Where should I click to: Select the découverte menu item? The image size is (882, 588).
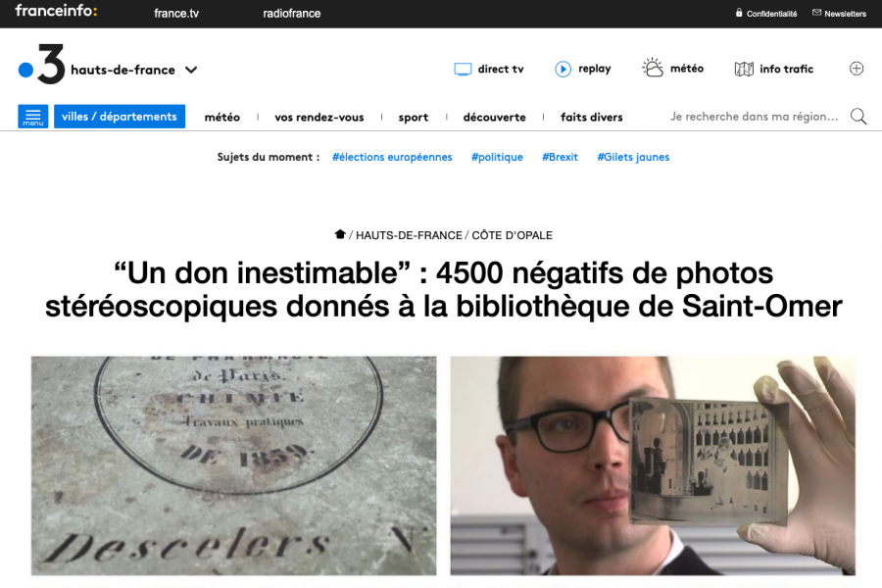[495, 117]
